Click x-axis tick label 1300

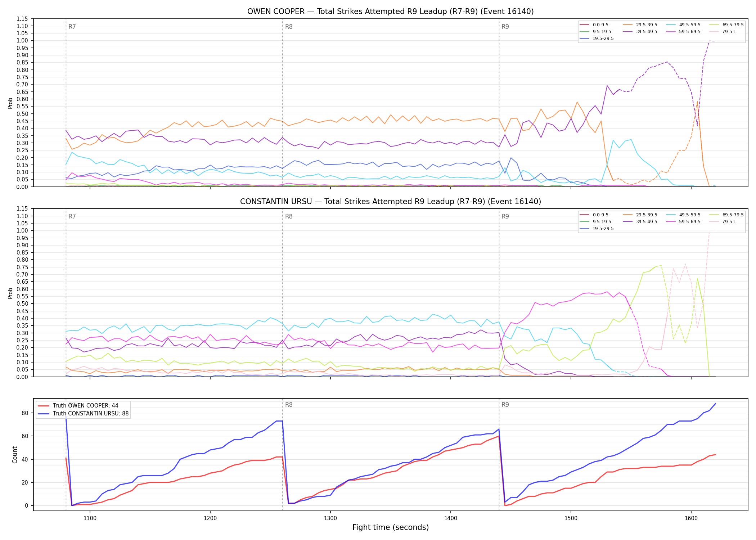[x=330, y=518]
